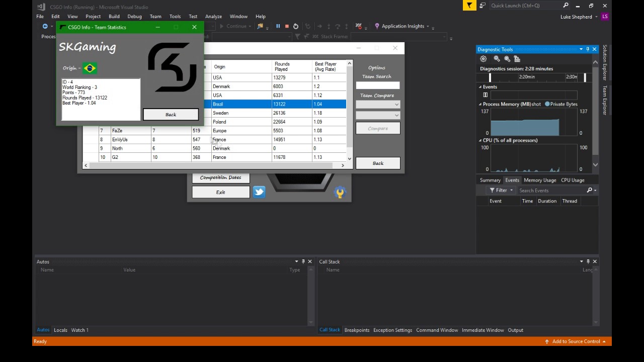
Task: Switch to the Summary tab
Action: [490, 180]
